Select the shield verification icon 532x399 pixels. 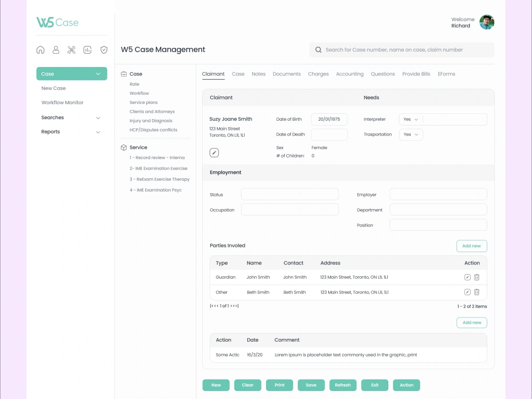104,49
